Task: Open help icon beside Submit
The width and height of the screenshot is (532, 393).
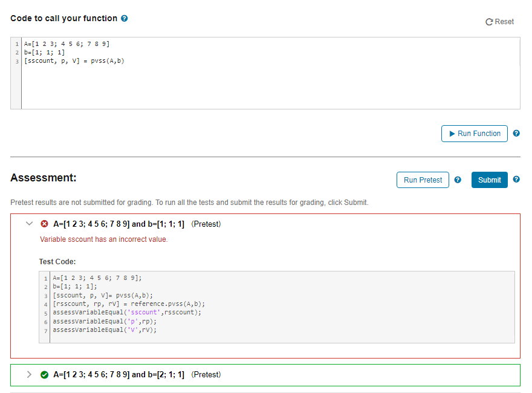Action: tap(516, 180)
